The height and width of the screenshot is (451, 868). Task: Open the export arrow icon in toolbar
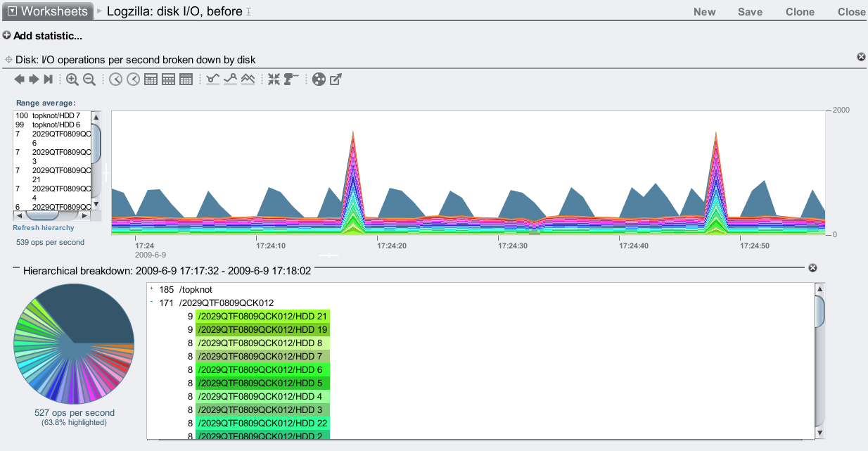pyautogui.click(x=336, y=80)
